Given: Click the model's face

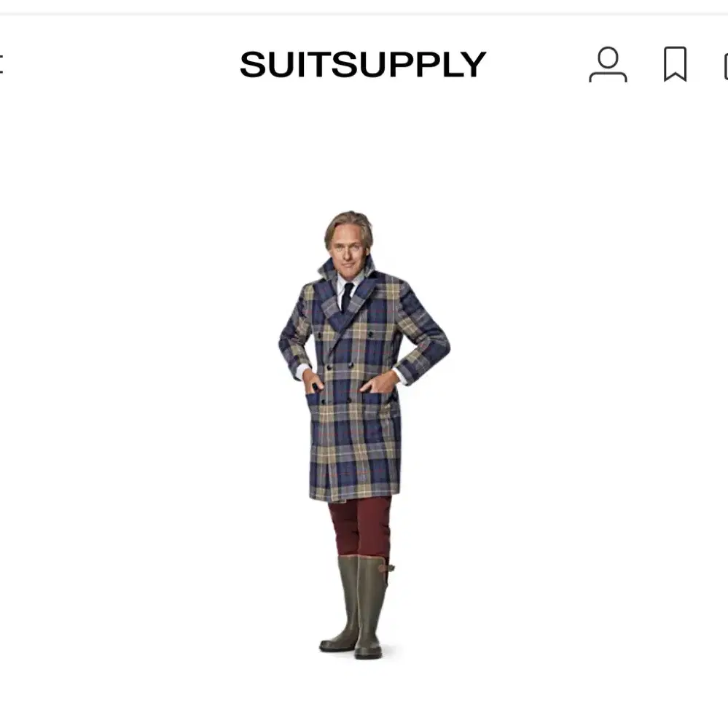Looking at the screenshot, I should click(x=348, y=251).
